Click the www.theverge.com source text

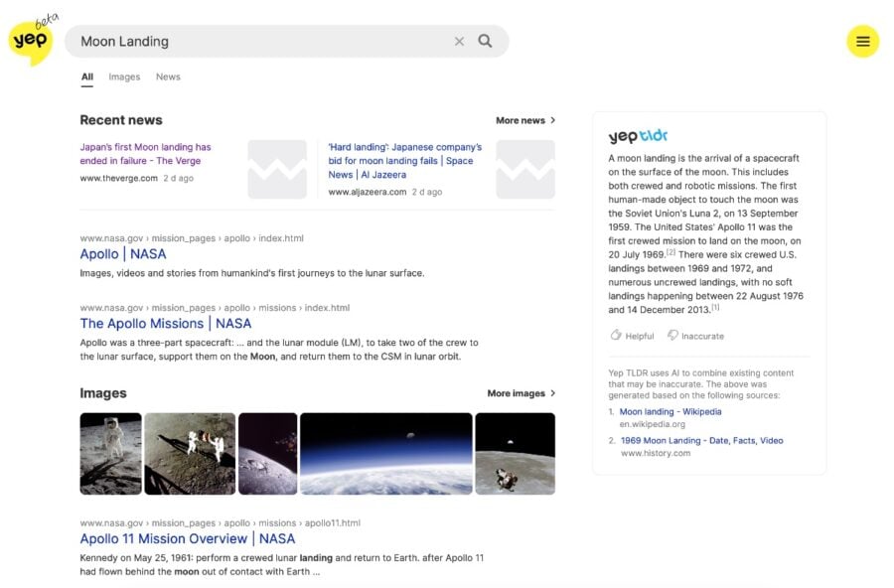(x=118, y=178)
